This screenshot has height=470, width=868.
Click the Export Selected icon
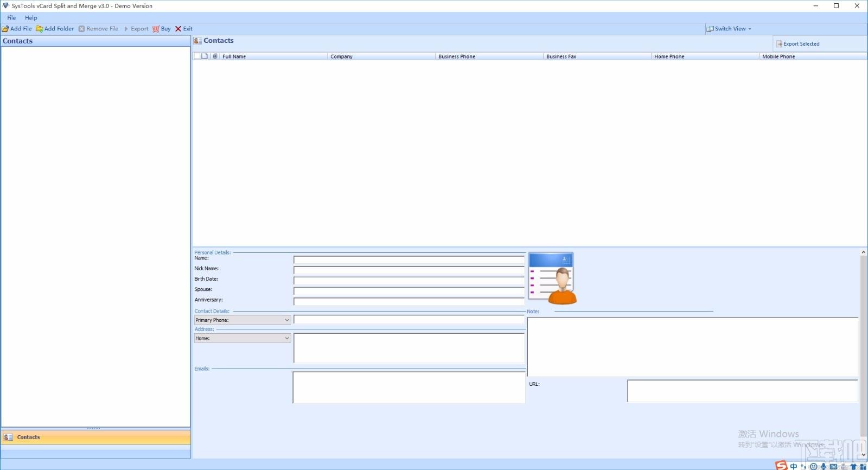point(779,44)
